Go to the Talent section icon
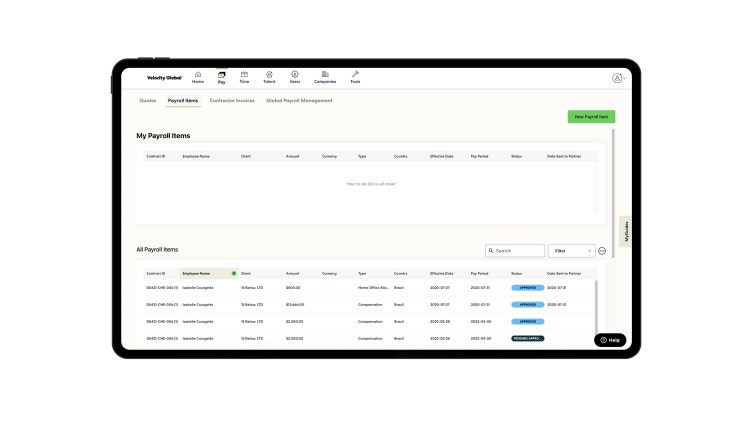 [269, 76]
